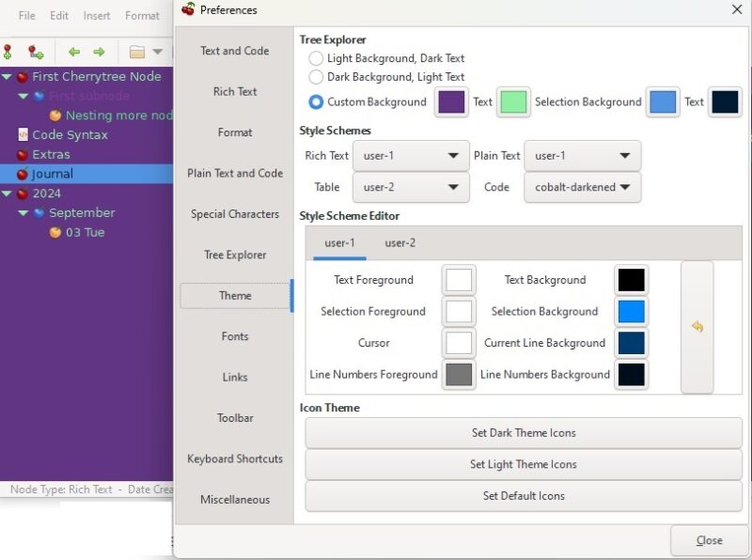
Task: Open the Rich Text style scheme dropdown
Action: click(x=411, y=156)
